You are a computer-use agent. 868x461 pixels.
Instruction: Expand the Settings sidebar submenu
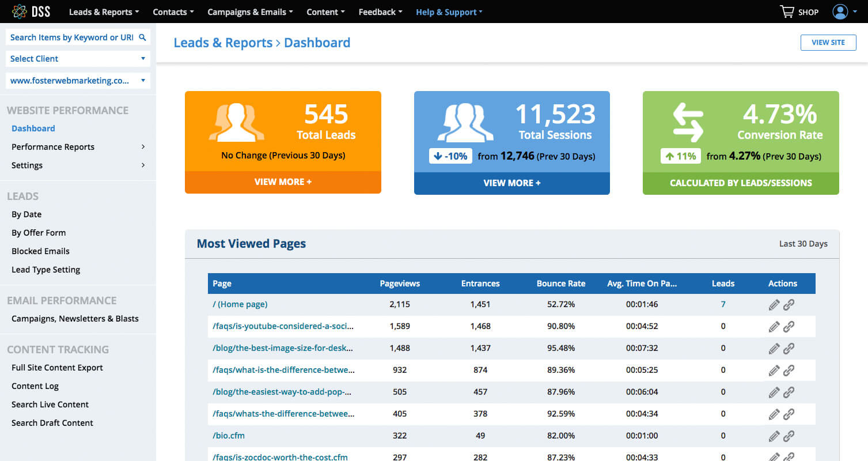[x=78, y=165]
